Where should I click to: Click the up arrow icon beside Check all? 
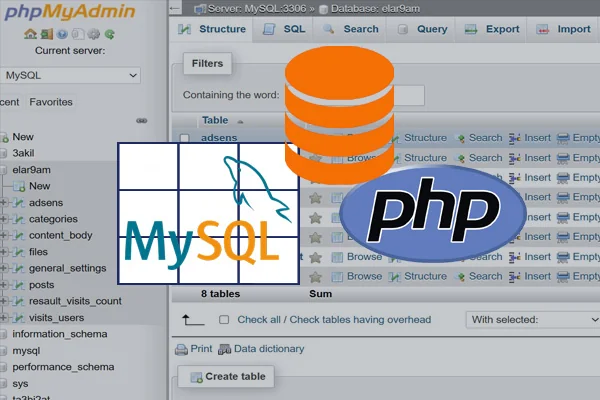click(192, 320)
